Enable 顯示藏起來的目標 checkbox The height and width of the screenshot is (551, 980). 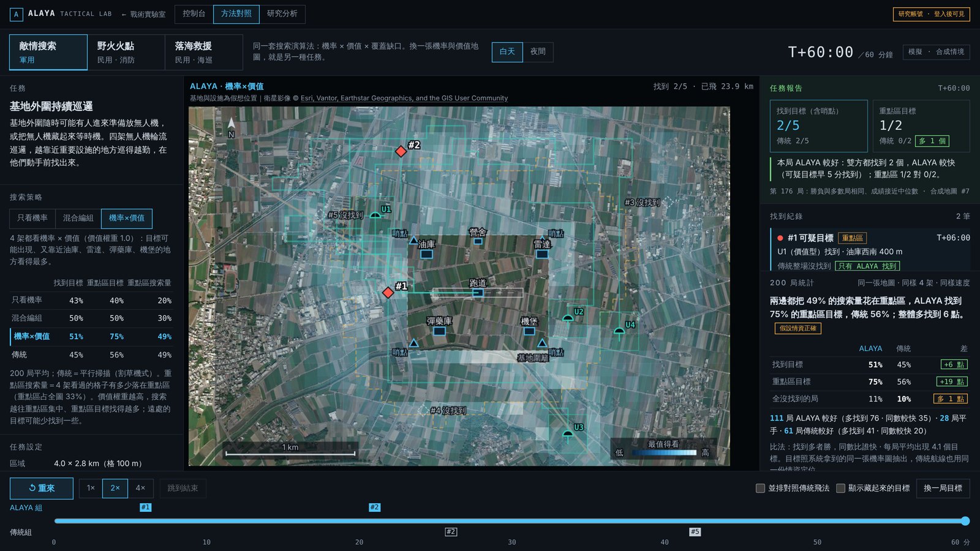tap(840, 489)
